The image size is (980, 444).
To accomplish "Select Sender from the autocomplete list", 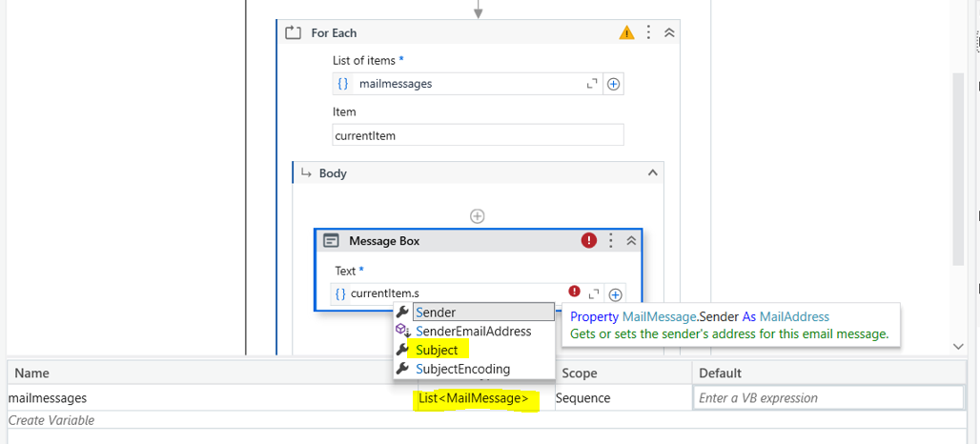I will pyautogui.click(x=436, y=313).
